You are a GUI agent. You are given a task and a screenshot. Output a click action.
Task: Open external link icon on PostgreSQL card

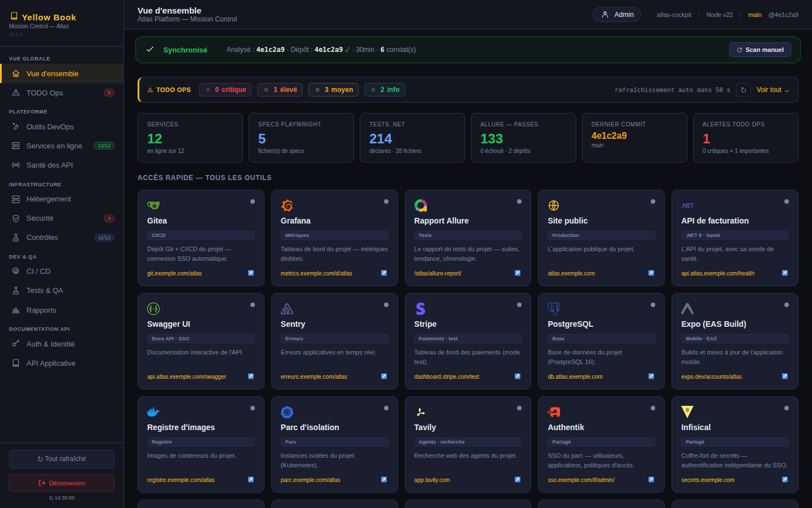pyautogui.click(x=651, y=376)
